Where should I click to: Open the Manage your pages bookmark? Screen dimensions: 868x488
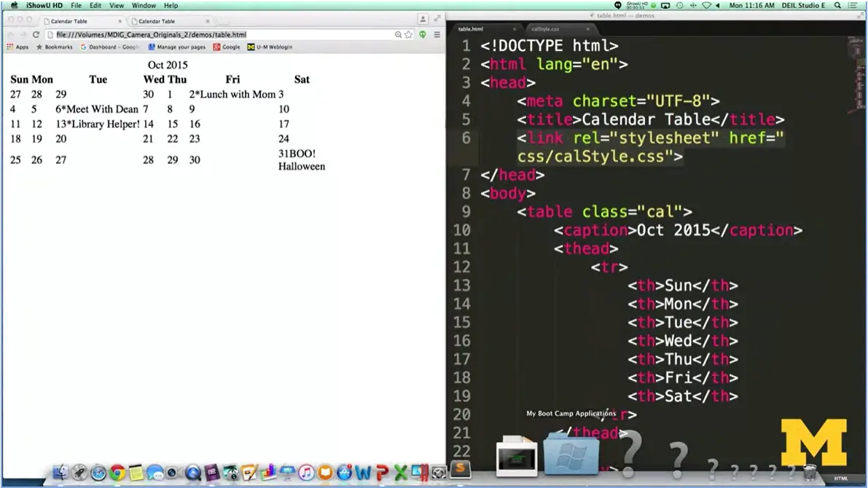coord(176,47)
